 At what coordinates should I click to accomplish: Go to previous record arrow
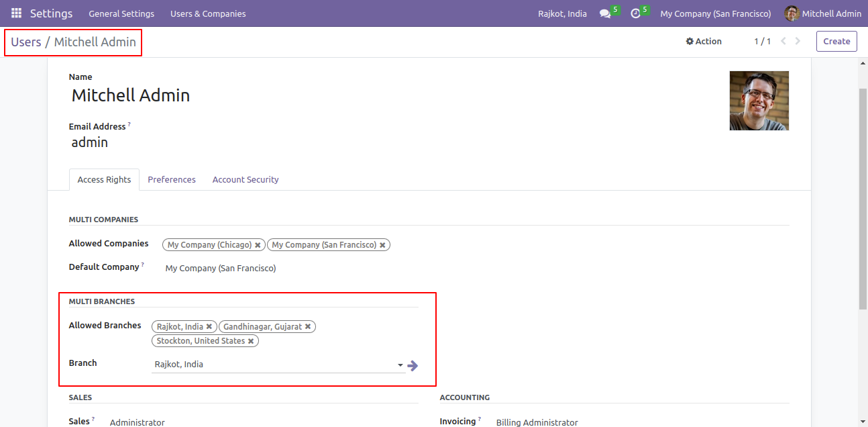coord(783,41)
